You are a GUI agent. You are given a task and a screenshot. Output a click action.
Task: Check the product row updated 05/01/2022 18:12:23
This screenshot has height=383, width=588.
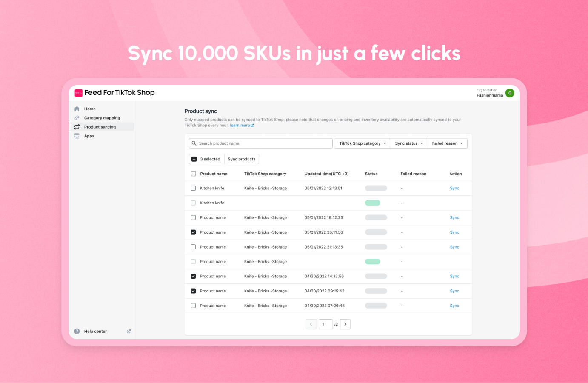(193, 217)
